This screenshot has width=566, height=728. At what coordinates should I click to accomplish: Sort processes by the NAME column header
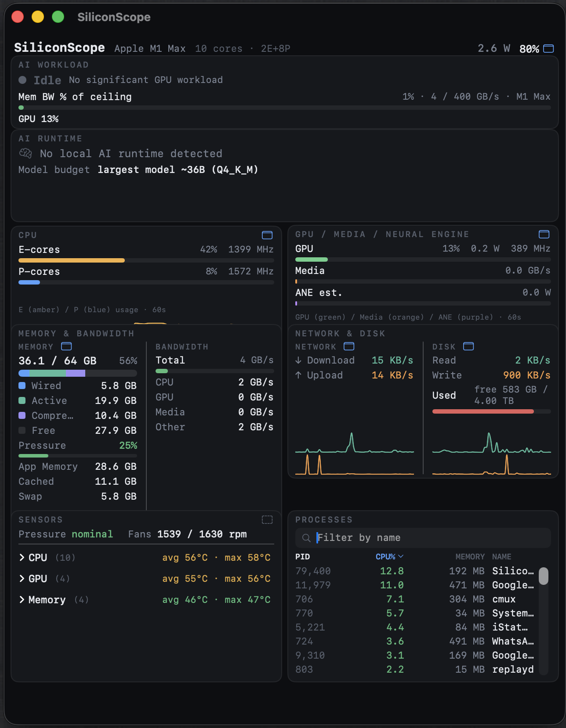coord(501,557)
